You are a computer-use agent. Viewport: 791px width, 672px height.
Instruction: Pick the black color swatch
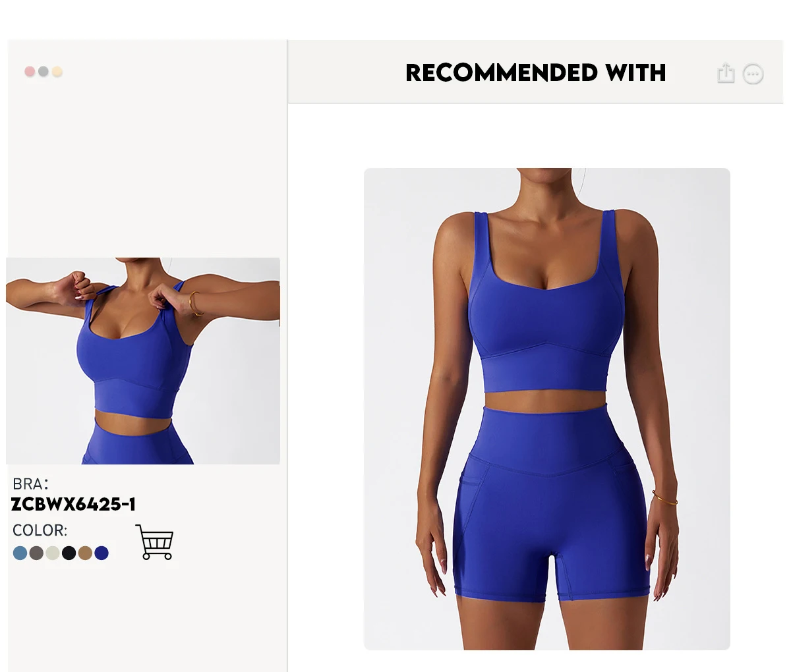point(69,553)
